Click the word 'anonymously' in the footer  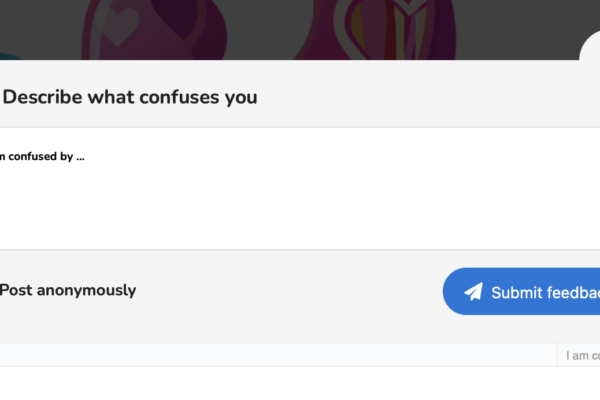86,291
